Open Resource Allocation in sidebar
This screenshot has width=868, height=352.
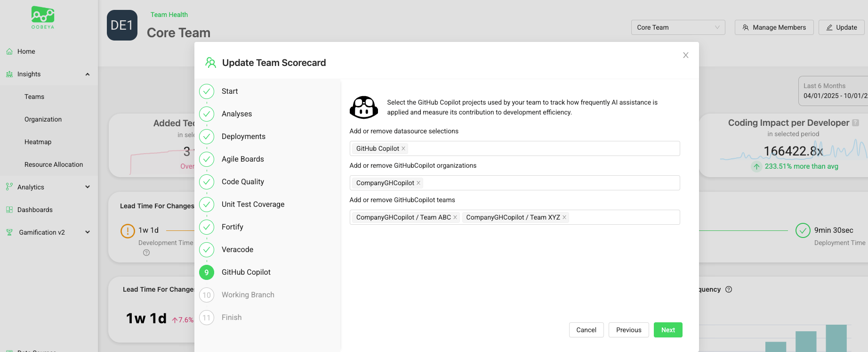point(54,164)
